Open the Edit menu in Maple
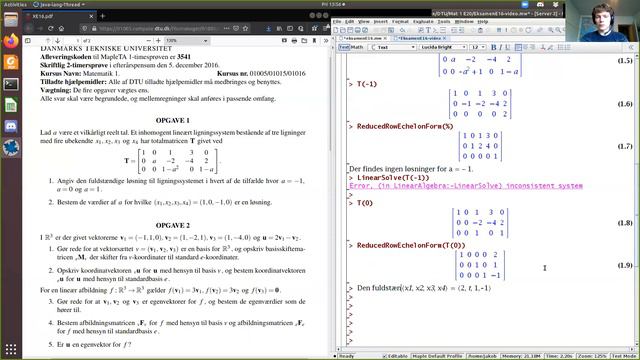Image resolution: width=640 pixels, height=360 pixels. (349, 22)
